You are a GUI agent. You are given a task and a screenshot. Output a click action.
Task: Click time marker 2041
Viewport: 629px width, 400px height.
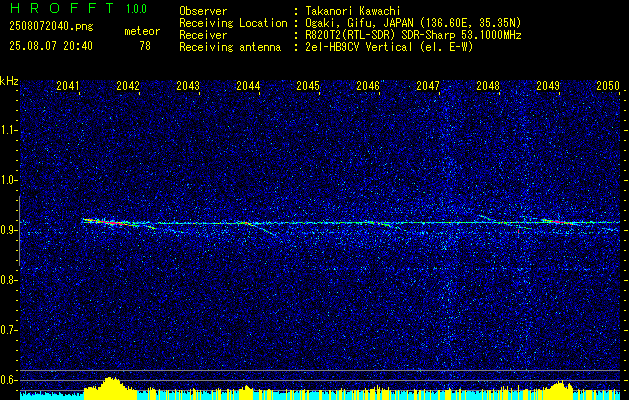click(x=68, y=86)
